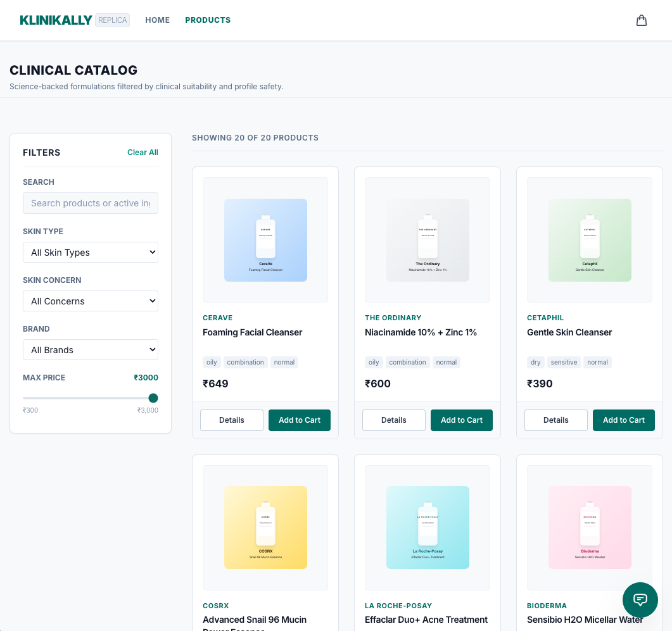Open the floating chat support icon
The width and height of the screenshot is (672, 631).
tap(640, 600)
